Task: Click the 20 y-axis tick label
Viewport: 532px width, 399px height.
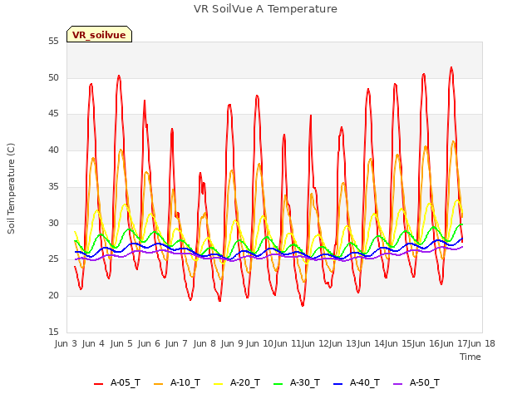Action: pyautogui.click(x=53, y=296)
